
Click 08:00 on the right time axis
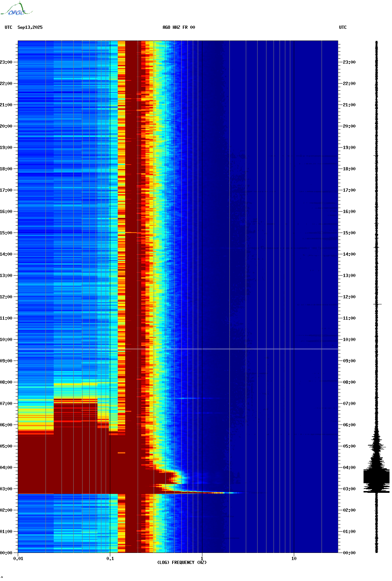coord(349,382)
